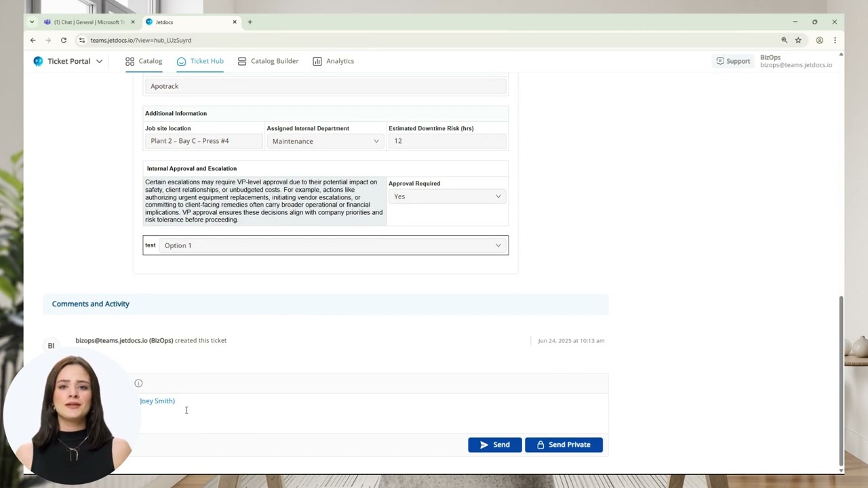Click the Catalog Builder stack icon
This screenshot has width=868, height=488.
(242, 61)
